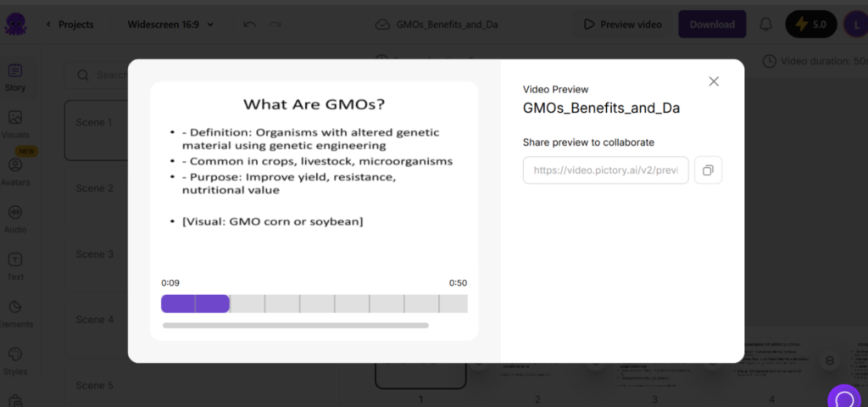Open the Audio sidebar panel
The image size is (868, 407).
[15, 219]
